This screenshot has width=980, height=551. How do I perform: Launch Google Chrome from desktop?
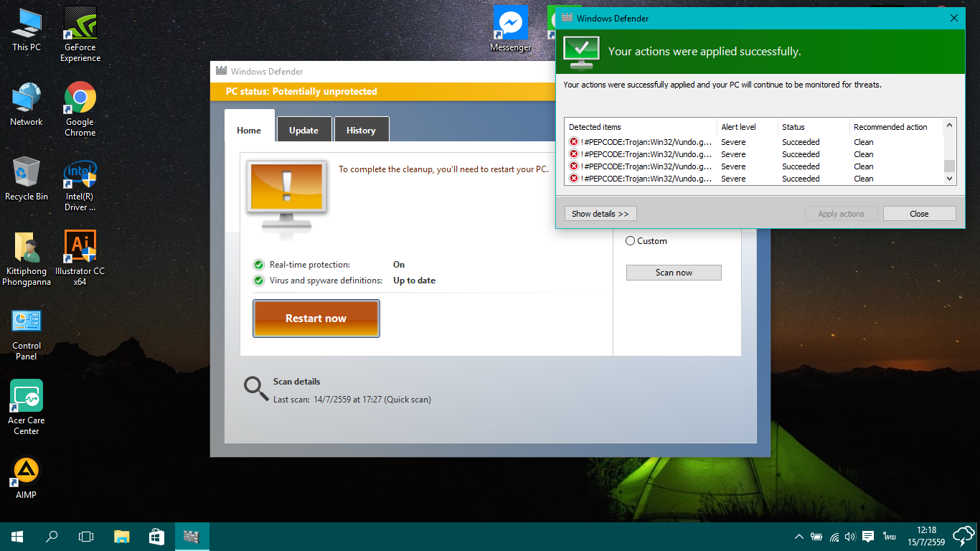(x=80, y=108)
